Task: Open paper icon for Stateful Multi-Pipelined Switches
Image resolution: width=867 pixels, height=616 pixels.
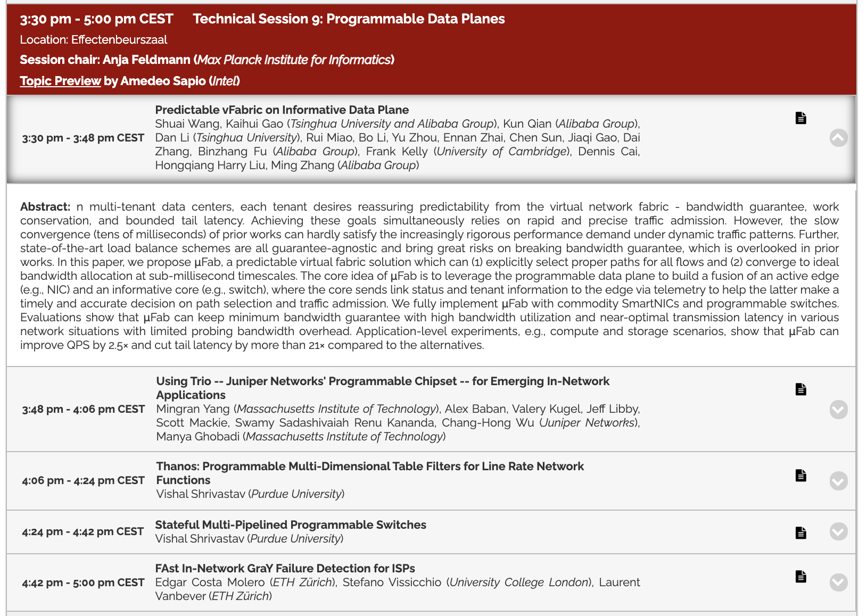Action: click(800, 532)
